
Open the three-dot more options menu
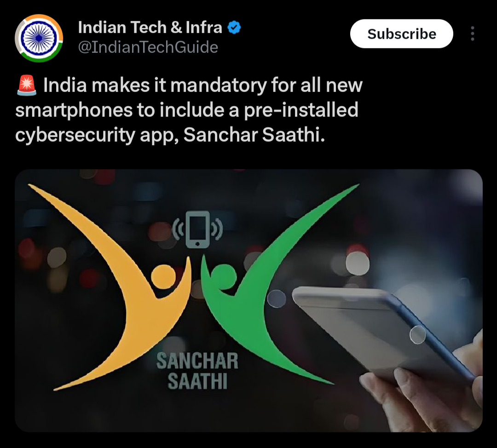click(x=472, y=34)
